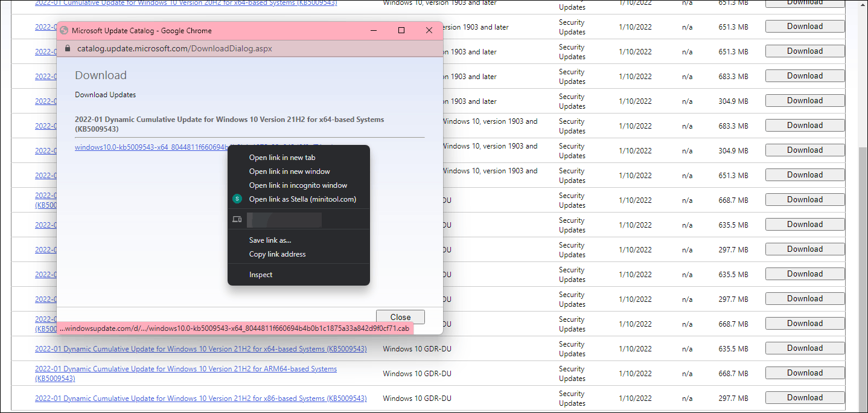The image size is (868, 413).
Task: Click 1/10/2022 date in ARM64-based row
Action: (x=635, y=374)
